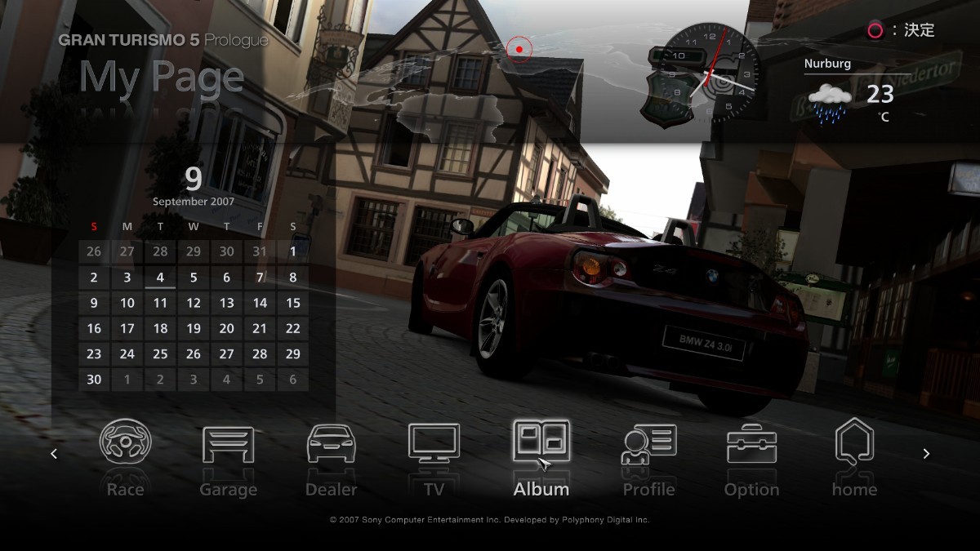Click the Nurburg rain weather icon
980x551 pixels.
[x=831, y=104]
